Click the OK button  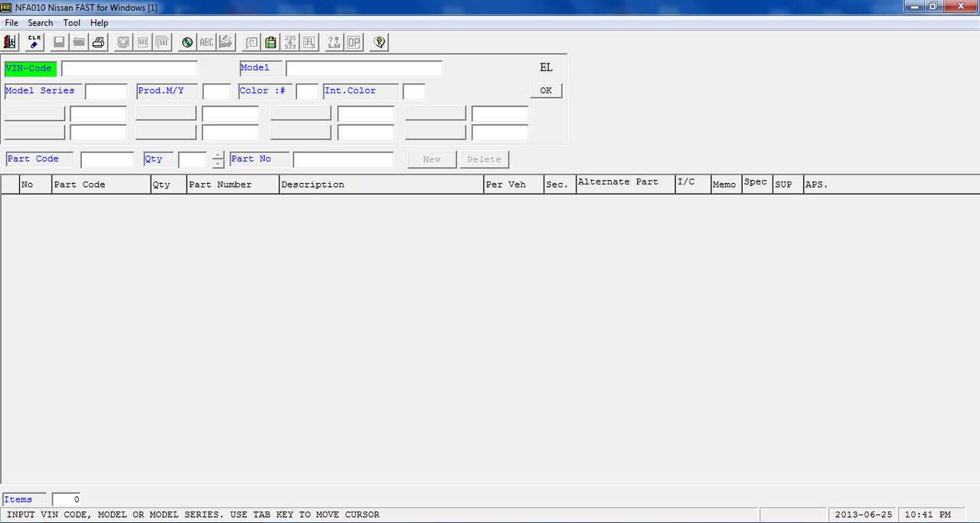click(546, 90)
